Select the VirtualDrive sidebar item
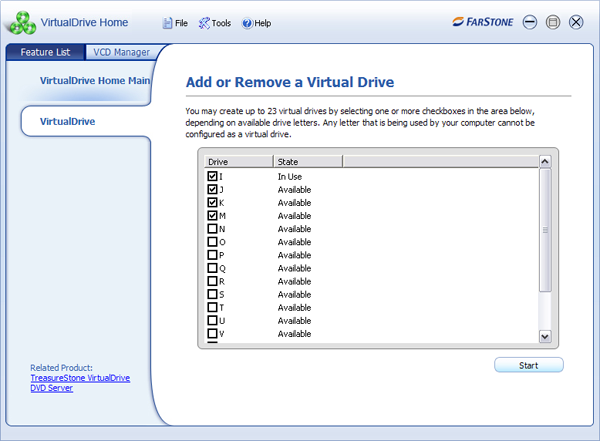Screen dimensions: 600x441 (x=68, y=121)
